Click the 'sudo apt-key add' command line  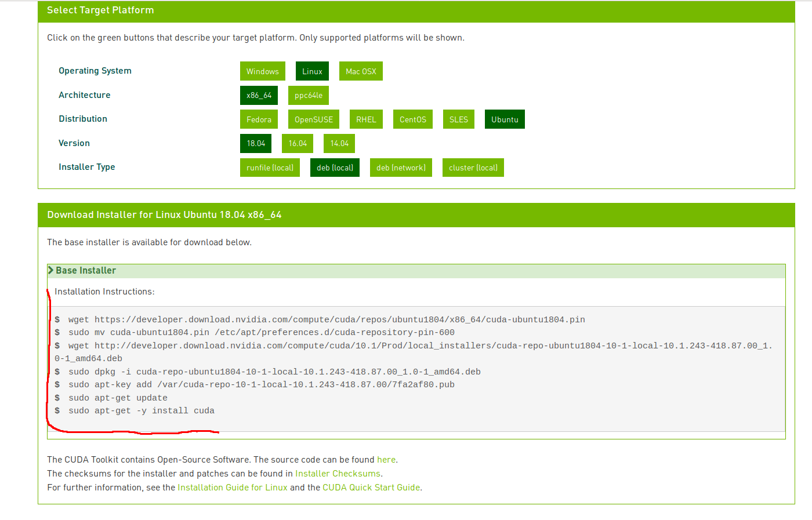coord(262,384)
